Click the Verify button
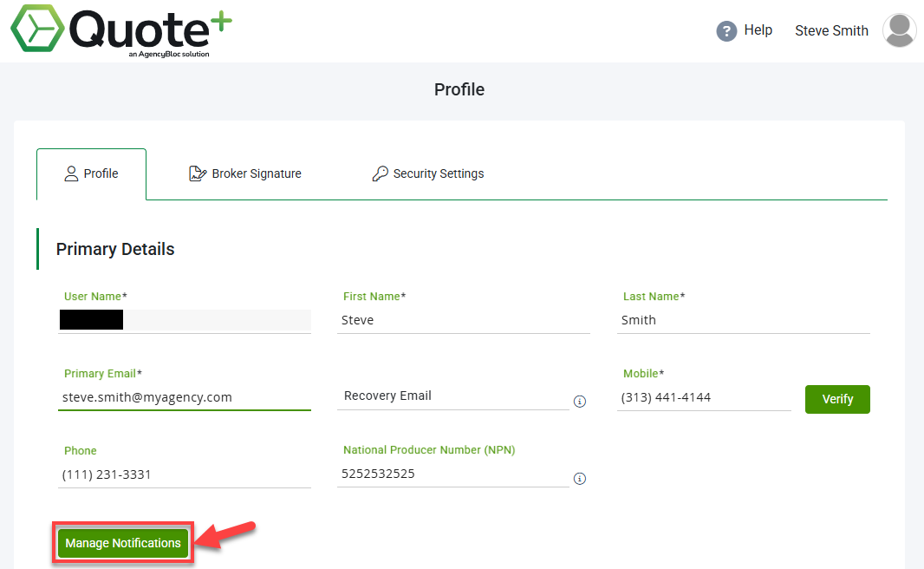The height and width of the screenshot is (569, 924). coord(837,399)
